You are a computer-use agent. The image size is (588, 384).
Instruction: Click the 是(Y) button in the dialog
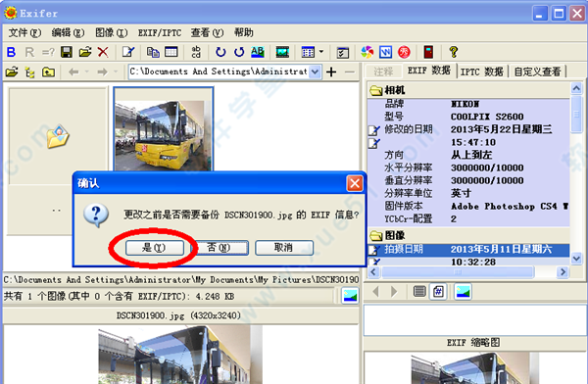[155, 248]
